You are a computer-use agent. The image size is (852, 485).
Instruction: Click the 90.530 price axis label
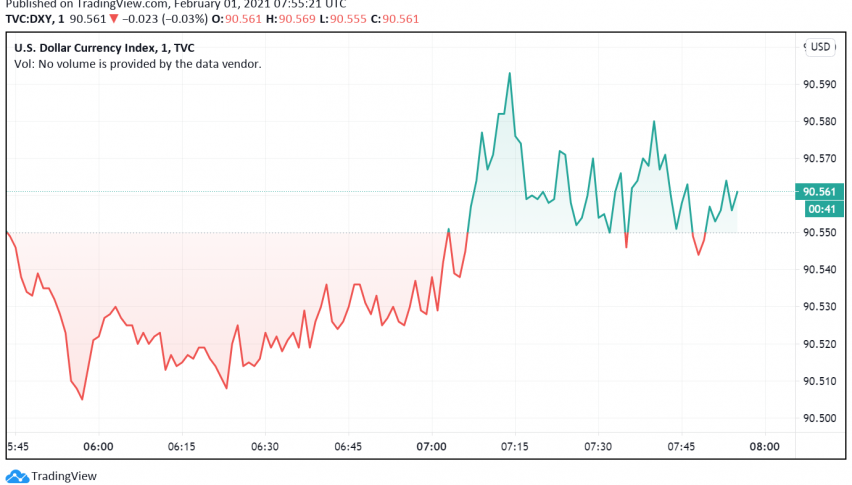(x=819, y=307)
